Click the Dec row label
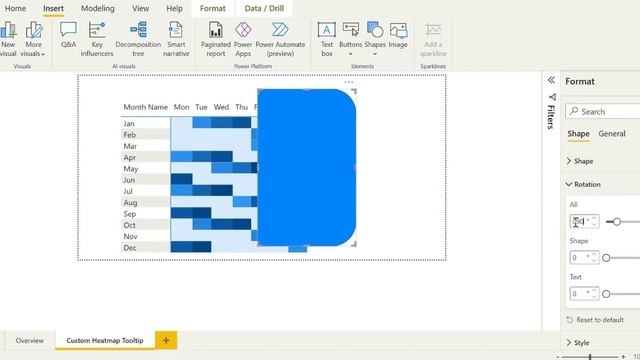640x360 pixels. (x=130, y=248)
